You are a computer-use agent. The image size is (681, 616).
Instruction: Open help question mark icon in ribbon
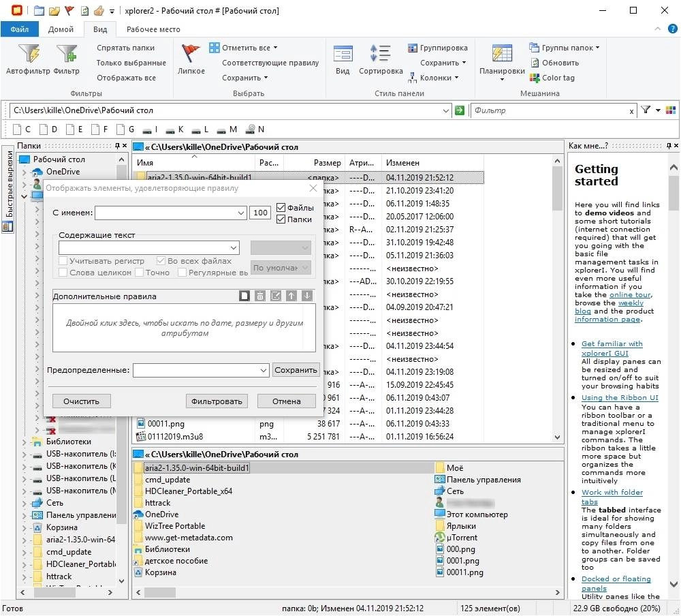pos(672,29)
